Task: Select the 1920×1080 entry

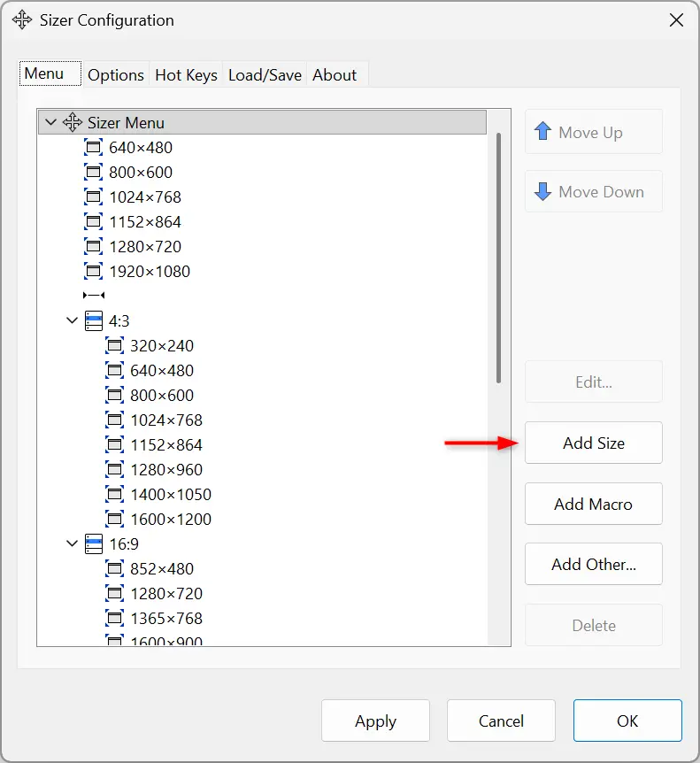Action: pyautogui.click(x=150, y=272)
